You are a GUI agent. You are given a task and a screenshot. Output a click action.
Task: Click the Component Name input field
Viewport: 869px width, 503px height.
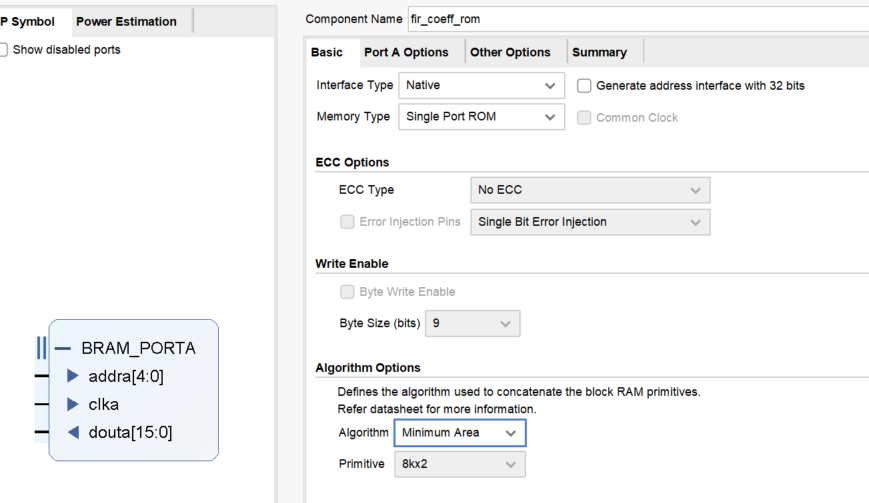(x=638, y=19)
